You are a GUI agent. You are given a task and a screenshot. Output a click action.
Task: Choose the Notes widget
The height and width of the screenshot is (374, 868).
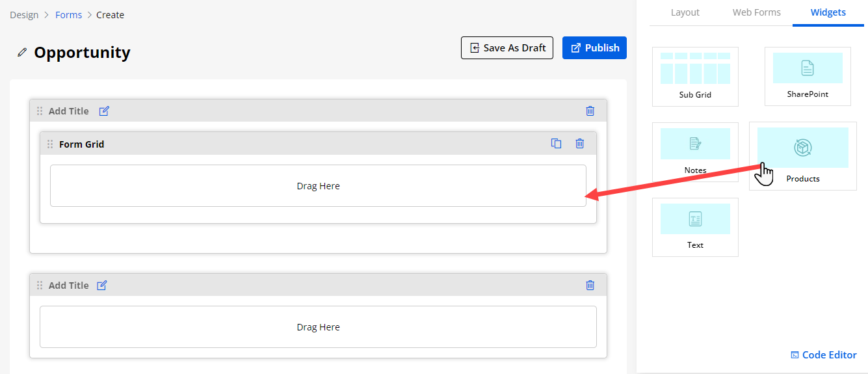pyautogui.click(x=695, y=152)
